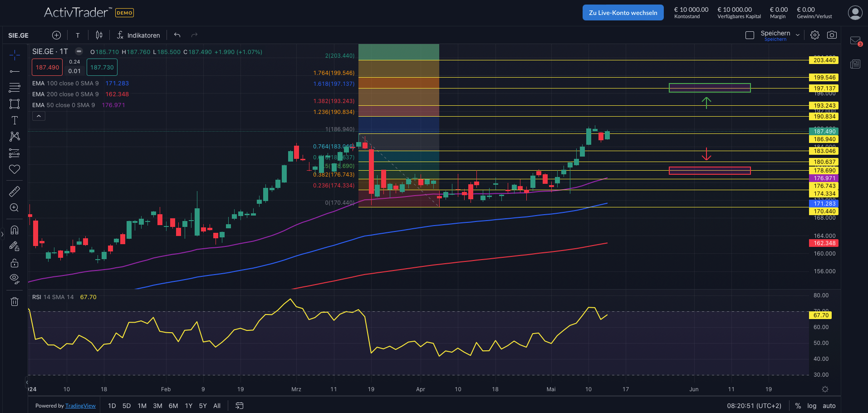Collapse the indicator legend chevron
This screenshot has height=413, width=868.
[39, 116]
